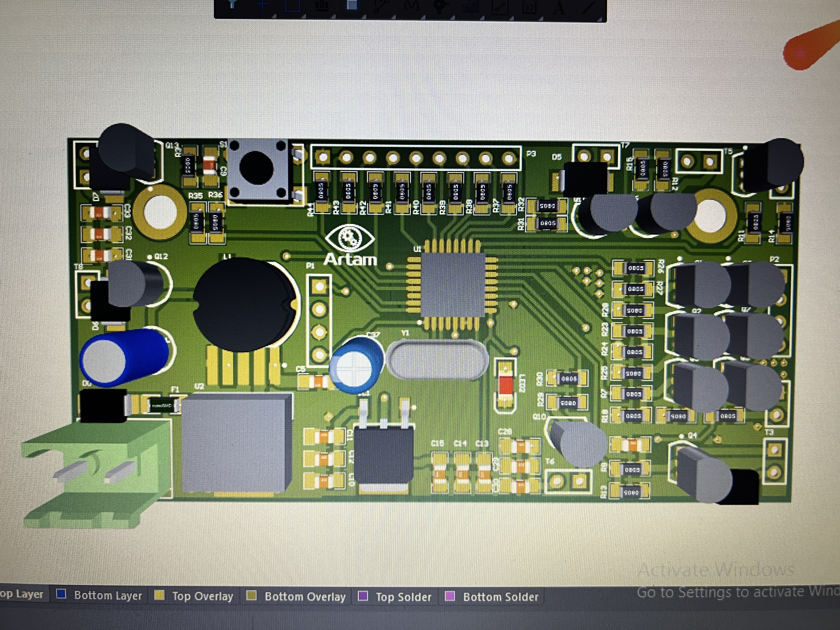Click the olive Bottom Overlay color swatch
Viewport: 840px width, 630px height.
click(251, 595)
